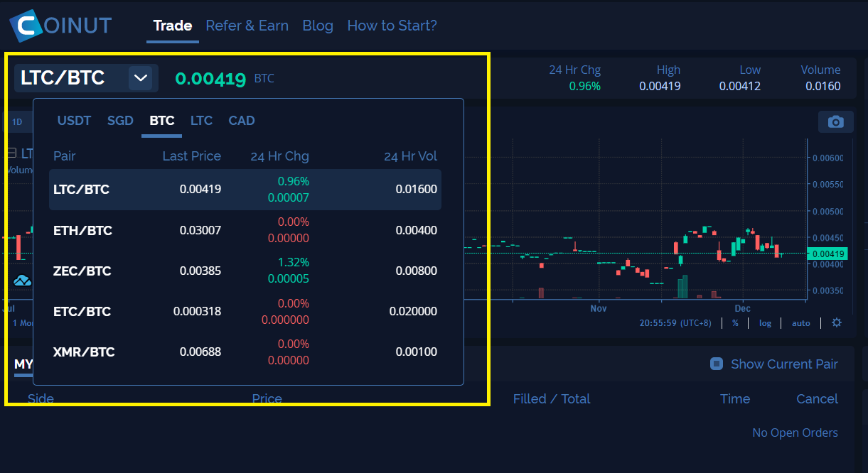Sort by the 24 Hr Vol column header
Screen dimensions: 868x473
(411, 156)
